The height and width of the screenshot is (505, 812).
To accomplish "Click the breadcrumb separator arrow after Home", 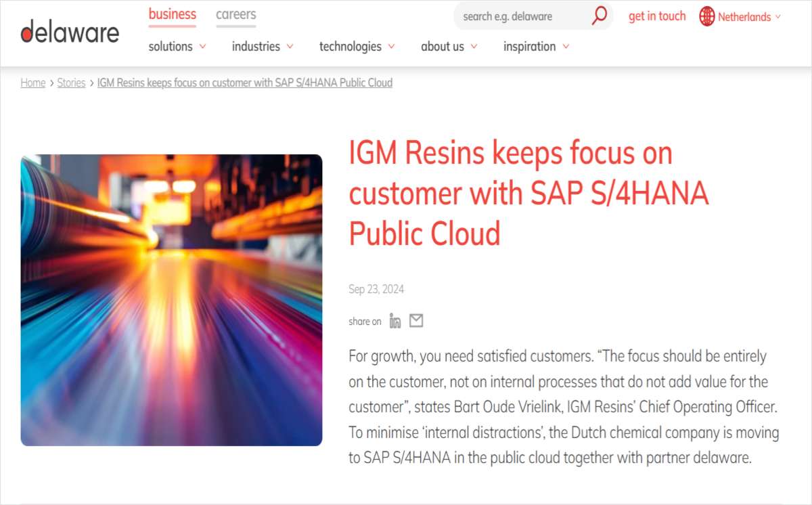I will [50, 83].
